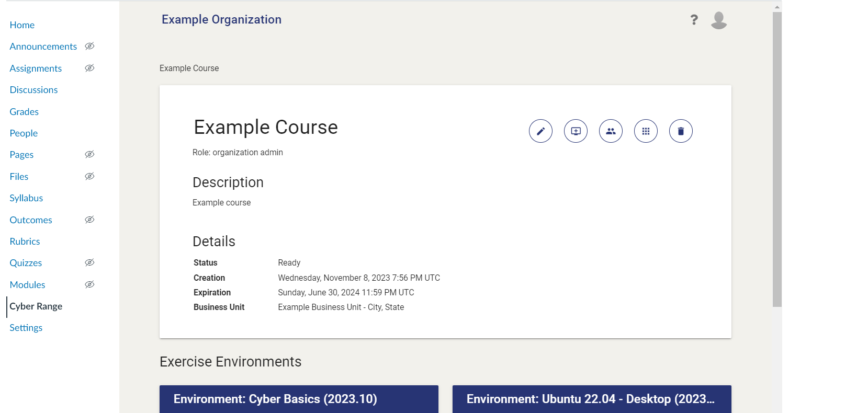Click the trash delete course icon
Viewport: 868px width, 413px height.
(681, 131)
